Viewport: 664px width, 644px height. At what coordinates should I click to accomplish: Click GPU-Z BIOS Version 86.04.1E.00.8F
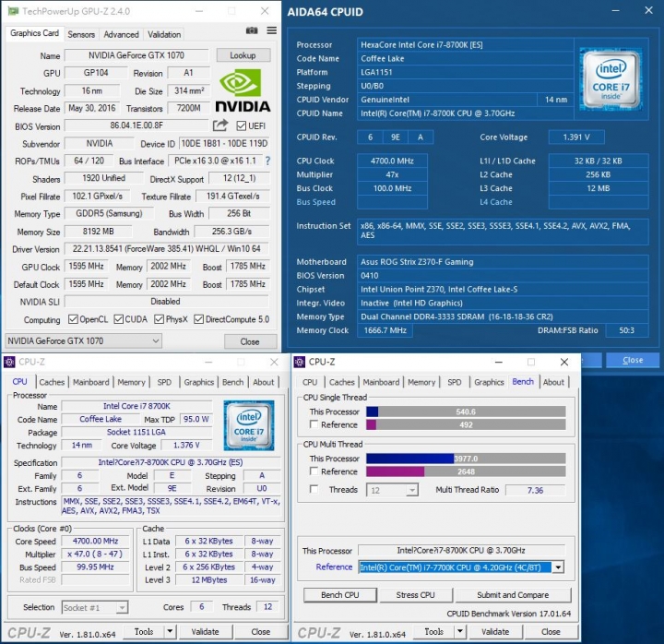coord(136,125)
